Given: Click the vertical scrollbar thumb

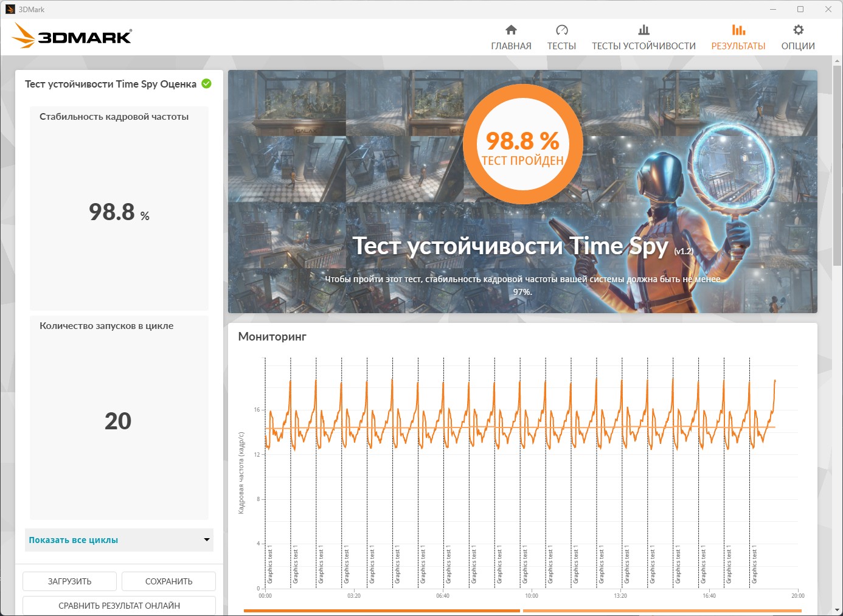Looking at the screenshot, I should 837,164.
